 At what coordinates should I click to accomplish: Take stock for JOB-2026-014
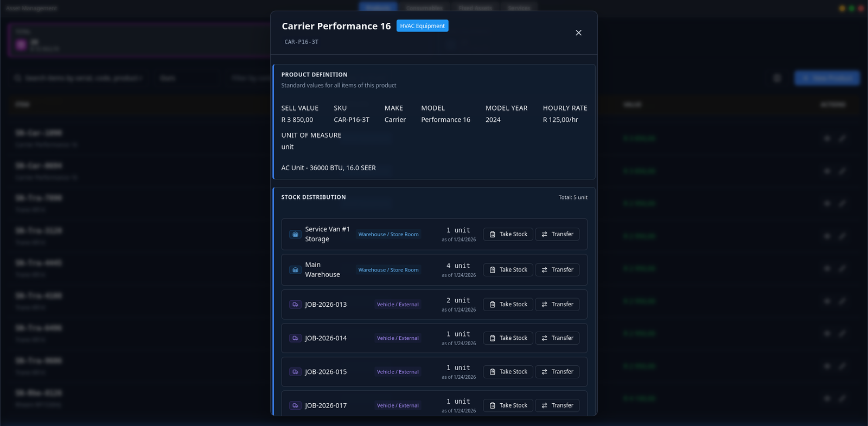click(x=508, y=338)
